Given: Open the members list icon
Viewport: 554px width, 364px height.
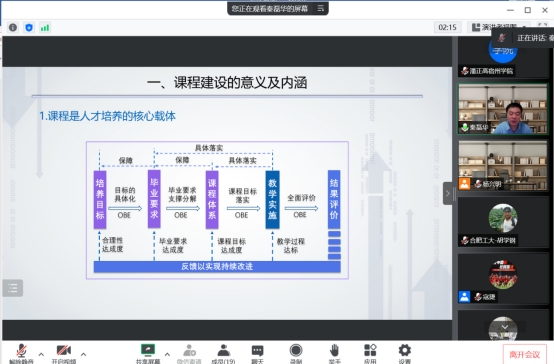Looking at the screenshot, I should (223, 350).
